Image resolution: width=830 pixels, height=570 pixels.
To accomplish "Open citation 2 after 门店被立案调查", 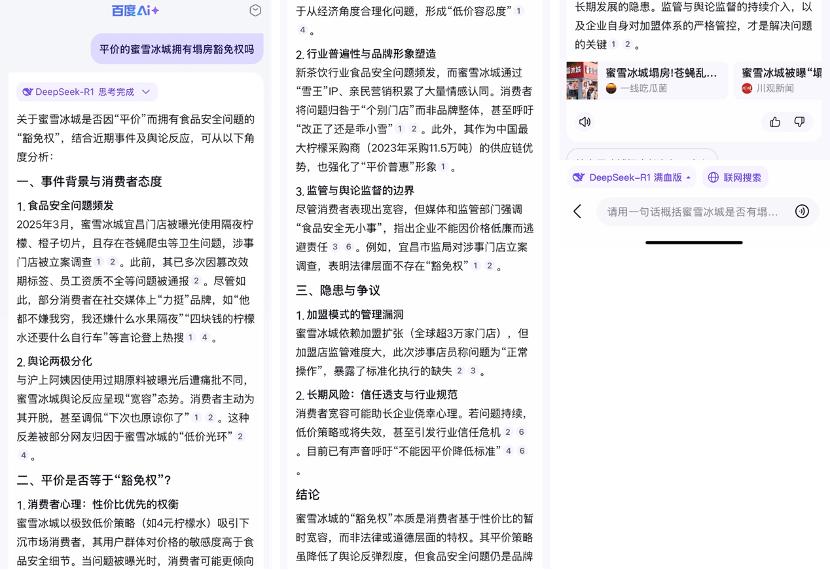I will (x=112, y=261).
